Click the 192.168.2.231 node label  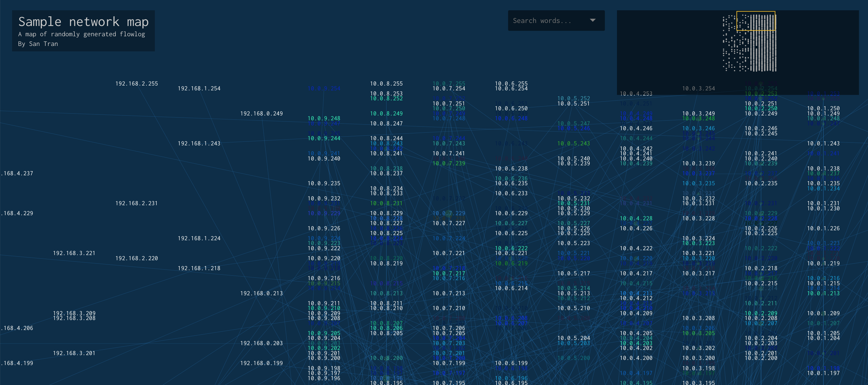tap(136, 203)
